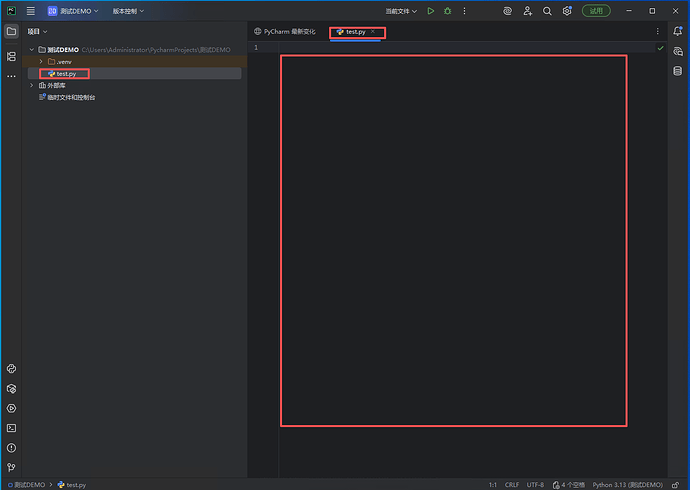The width and height of the screenshot is (690, 490).
Task: Switch to the PyCharm 最新变化 tab
Action: point(285,32)
